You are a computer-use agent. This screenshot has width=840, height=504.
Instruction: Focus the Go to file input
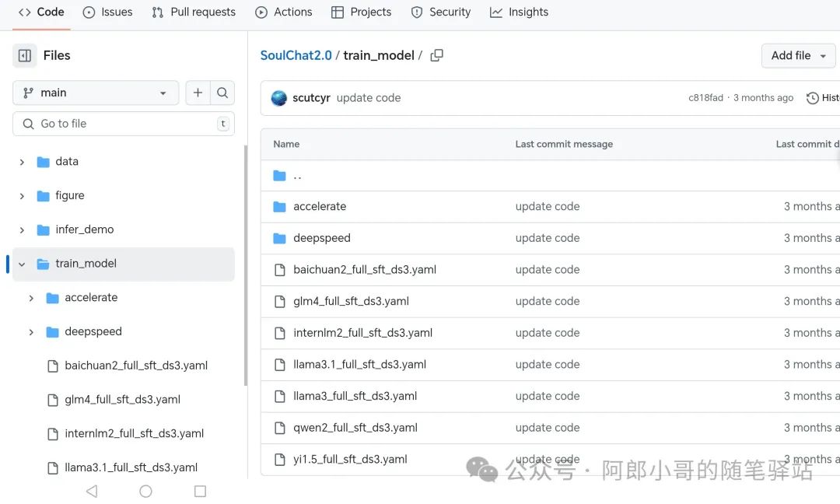(x=123, y=124)
